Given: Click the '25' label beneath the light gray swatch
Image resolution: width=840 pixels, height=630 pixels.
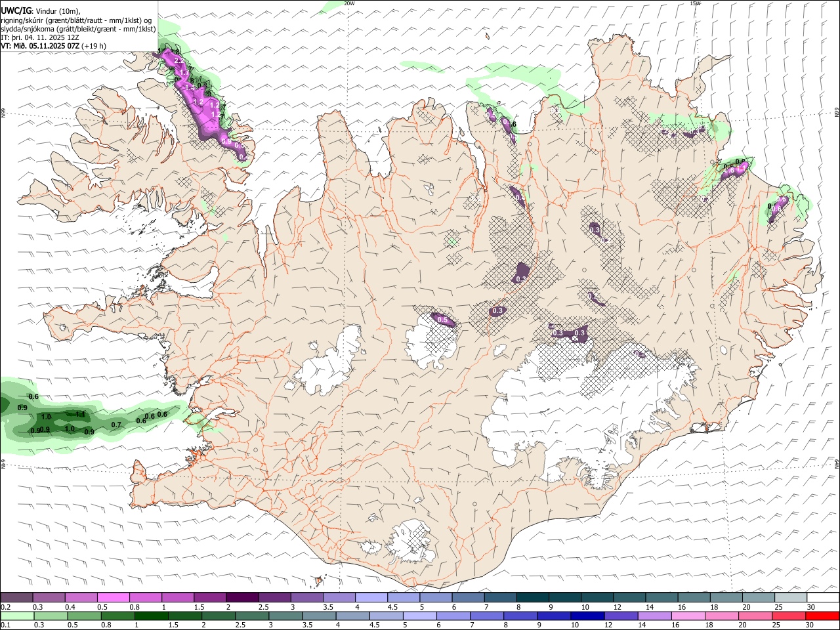Looking at the screenshot, I should pos(778,607).
